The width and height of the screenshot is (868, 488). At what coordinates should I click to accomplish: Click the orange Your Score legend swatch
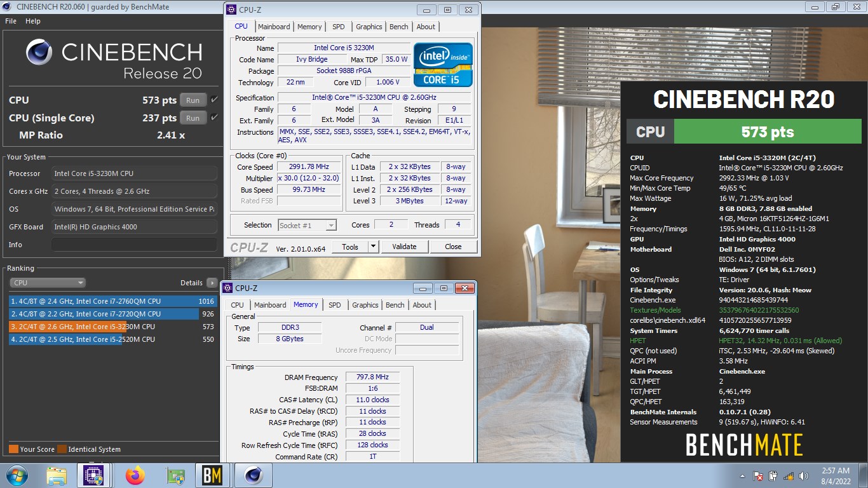pos(13,449)
